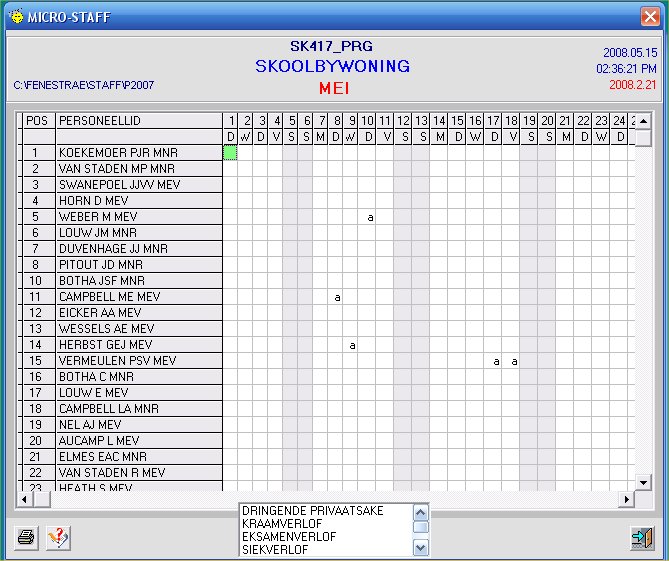Click the POS column header

coord(38,121)
